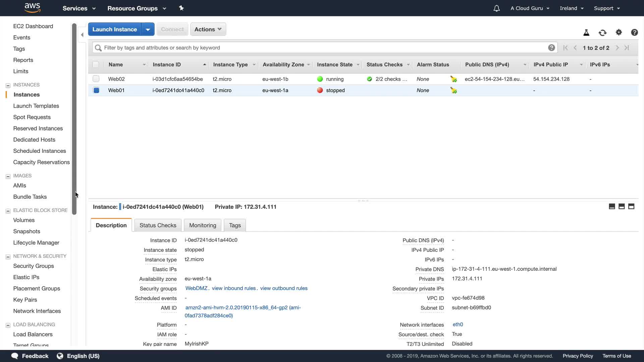
Task: Check the Web02 instance checkbox
Action: coord(96,79)
